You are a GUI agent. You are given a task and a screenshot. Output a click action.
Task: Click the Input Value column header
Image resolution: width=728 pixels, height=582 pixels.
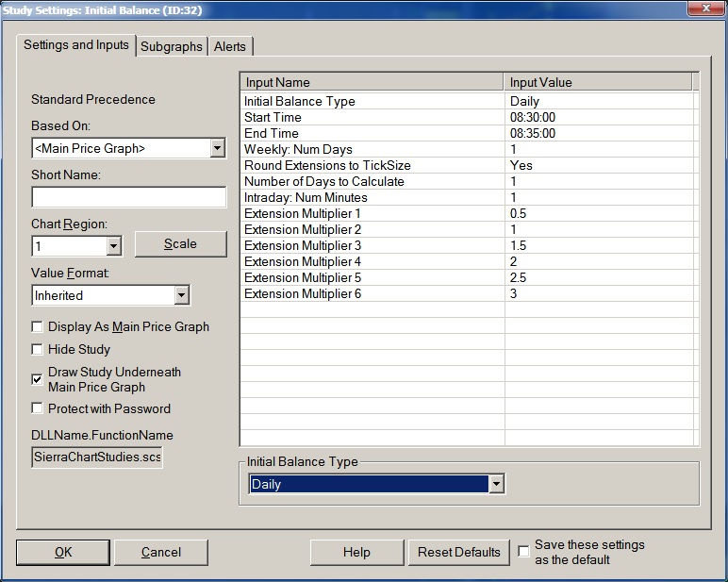click(599, 82)
